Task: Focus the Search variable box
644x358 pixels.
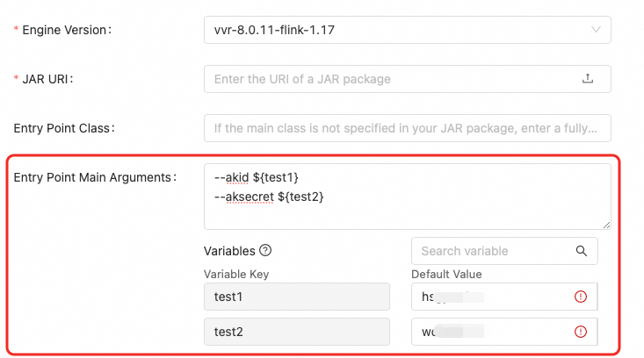Action: pos(492,251)
